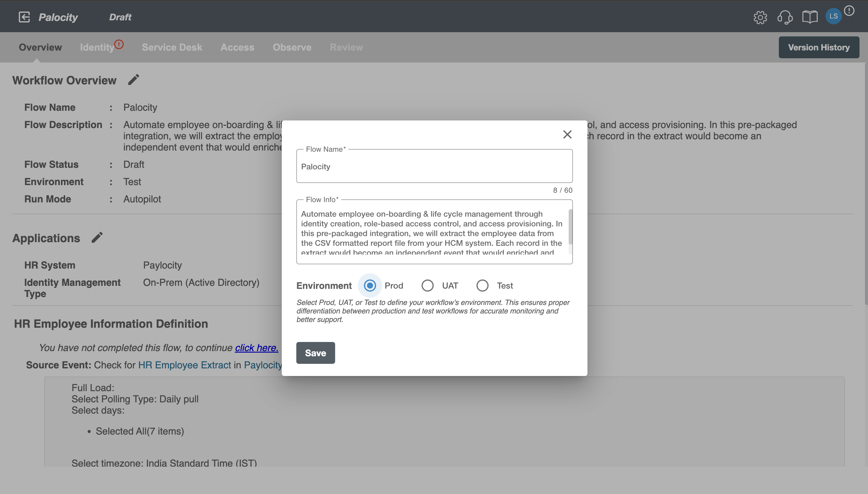This screenshot has height=494, width=868.
Task: Click the Version History button
Action: coord(819,46)
